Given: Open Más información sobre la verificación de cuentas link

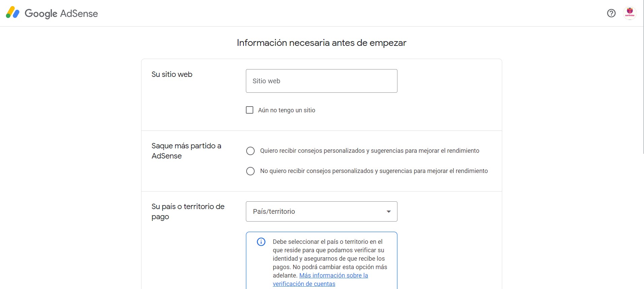Looking at the screenshot, I should 320,280.
